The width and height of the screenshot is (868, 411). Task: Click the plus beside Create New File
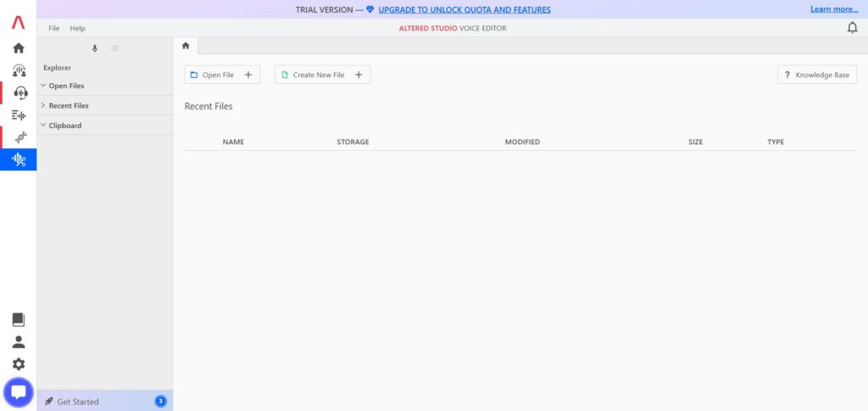[x=359, y=75]
